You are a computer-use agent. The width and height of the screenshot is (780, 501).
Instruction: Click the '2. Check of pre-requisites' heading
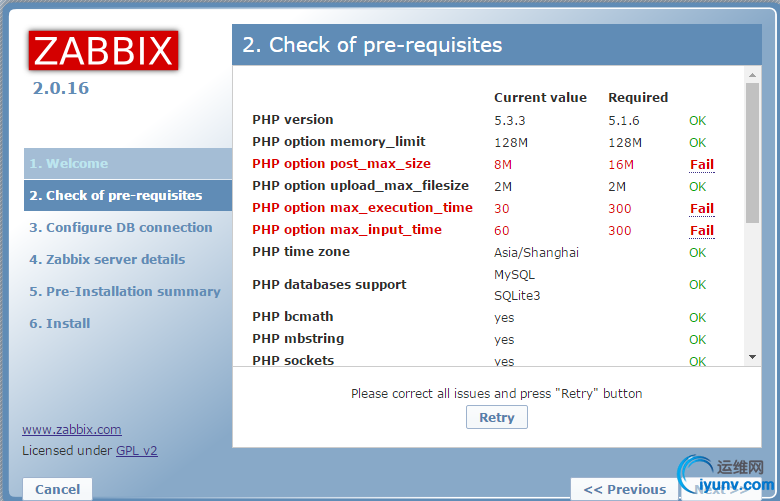coord(372,45)
